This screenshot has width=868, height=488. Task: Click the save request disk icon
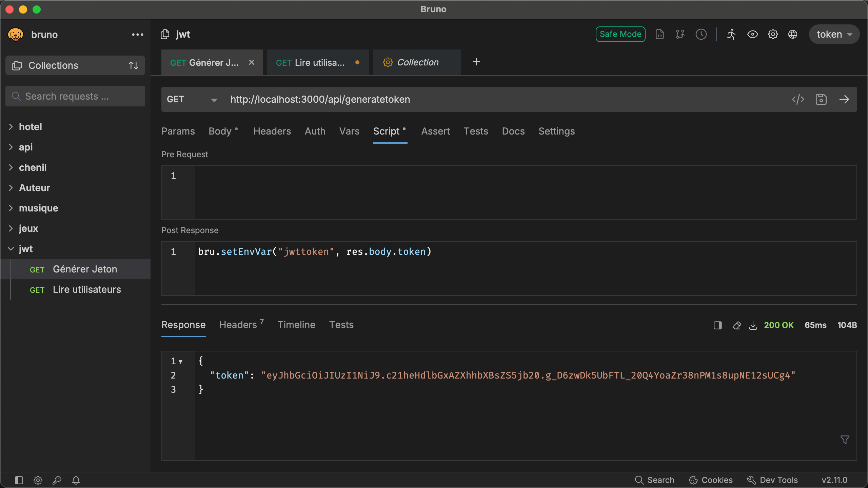pyautogui.click(x=821, y=99)
